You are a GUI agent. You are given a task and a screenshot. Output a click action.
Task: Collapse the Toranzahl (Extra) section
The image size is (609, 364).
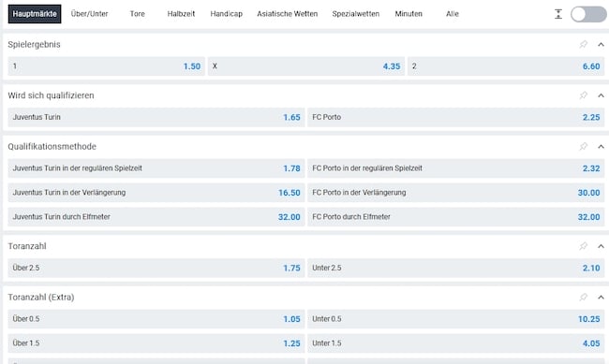601,298
